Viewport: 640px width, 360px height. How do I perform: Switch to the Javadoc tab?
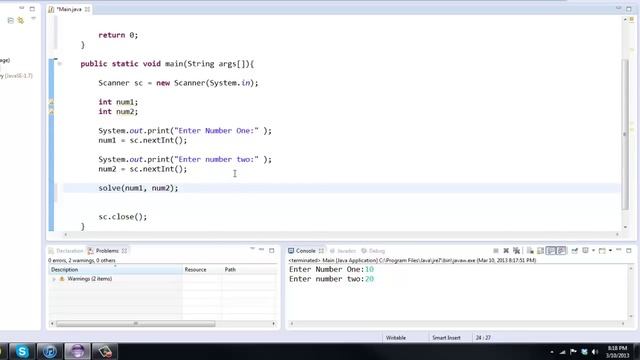tap(343, 251)
